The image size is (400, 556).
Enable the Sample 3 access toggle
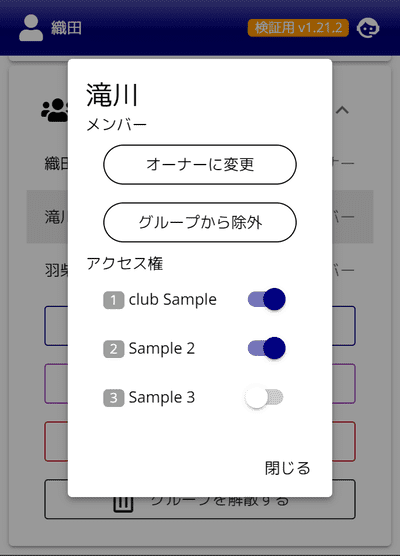264,397
